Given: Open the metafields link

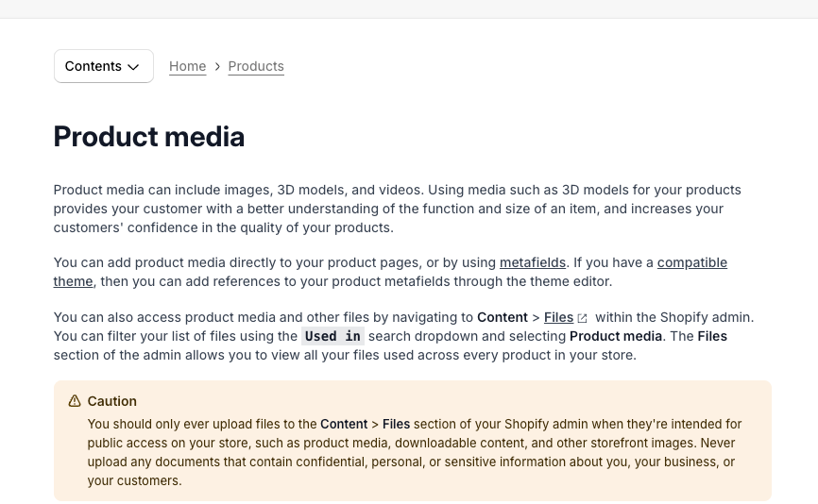Looking at the screenshot, I should 533,262.
